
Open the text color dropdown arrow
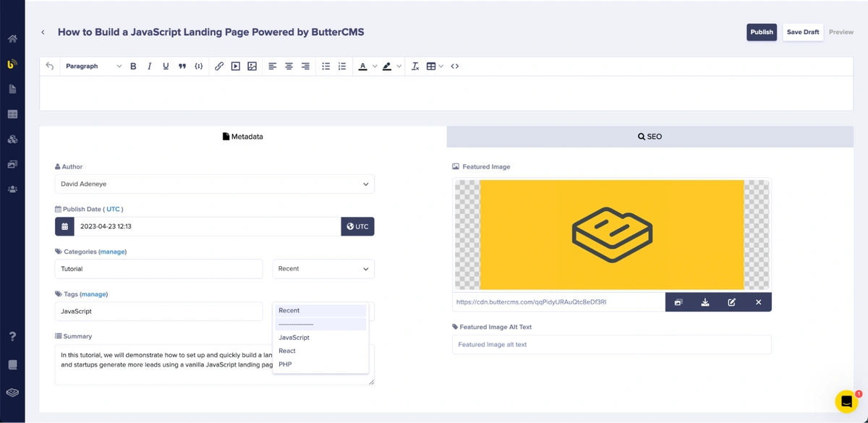pos(375,66)
